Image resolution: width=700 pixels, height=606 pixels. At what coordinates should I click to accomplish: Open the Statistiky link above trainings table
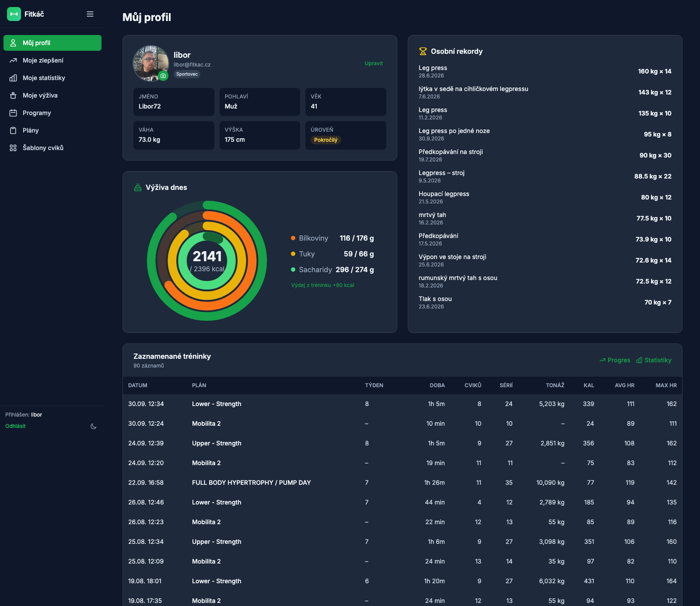click(x=654, y=360)
